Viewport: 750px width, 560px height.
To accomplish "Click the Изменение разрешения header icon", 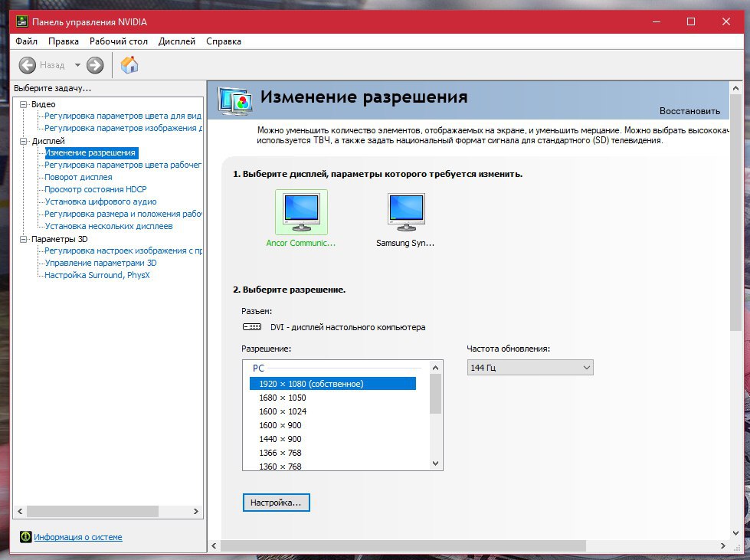I will (x=234, y=100).
